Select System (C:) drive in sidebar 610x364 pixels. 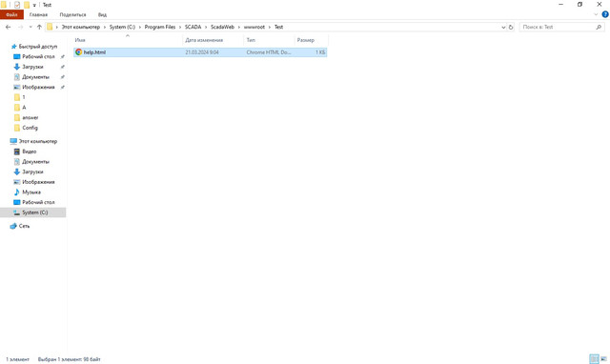pos(33,212)
